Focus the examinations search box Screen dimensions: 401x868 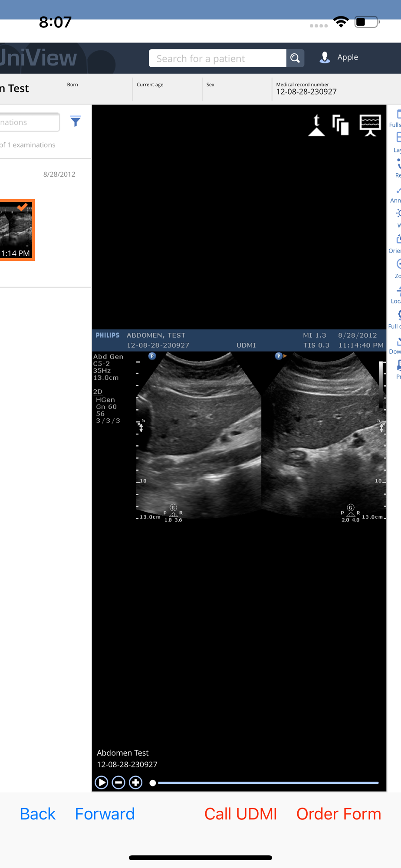(x=30, y=122)
